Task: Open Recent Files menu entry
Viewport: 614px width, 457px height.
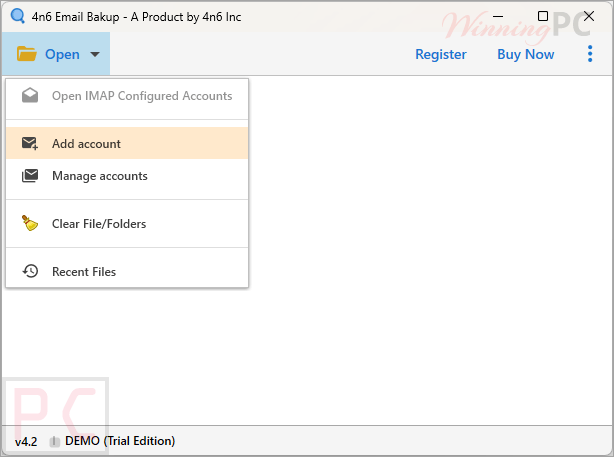Action: 127,271
